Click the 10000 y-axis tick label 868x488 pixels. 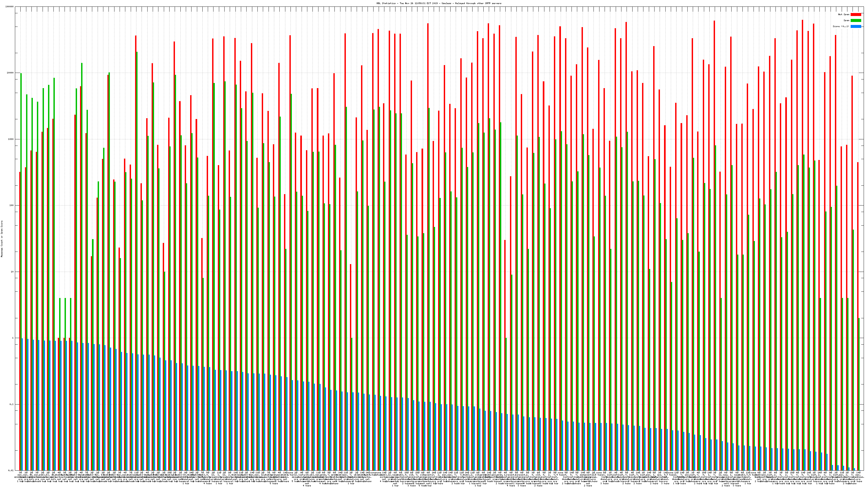tap(11, 73)
